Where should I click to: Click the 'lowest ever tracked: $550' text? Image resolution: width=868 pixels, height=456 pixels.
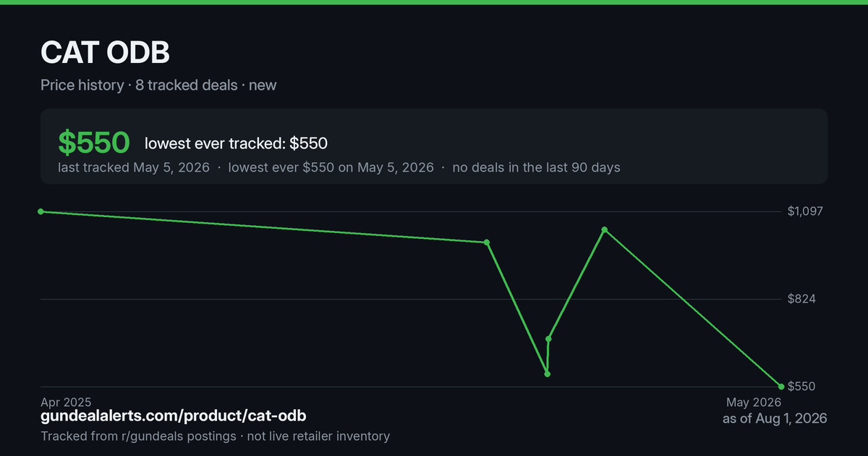pyautogui.click(x=236, y=143)
